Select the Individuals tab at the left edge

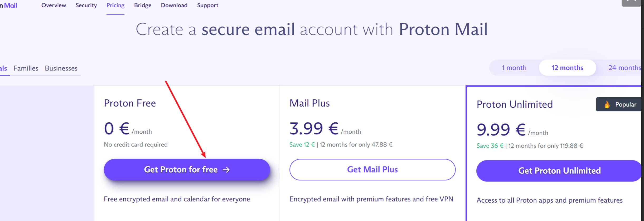pyautogui.click(x=3, y=68)
